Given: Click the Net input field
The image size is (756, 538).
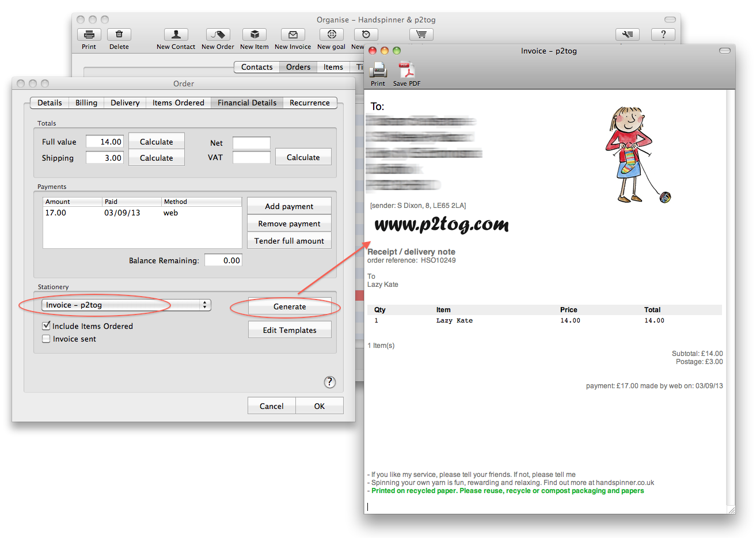Looking at the screenshot, I should coord(252,142).
